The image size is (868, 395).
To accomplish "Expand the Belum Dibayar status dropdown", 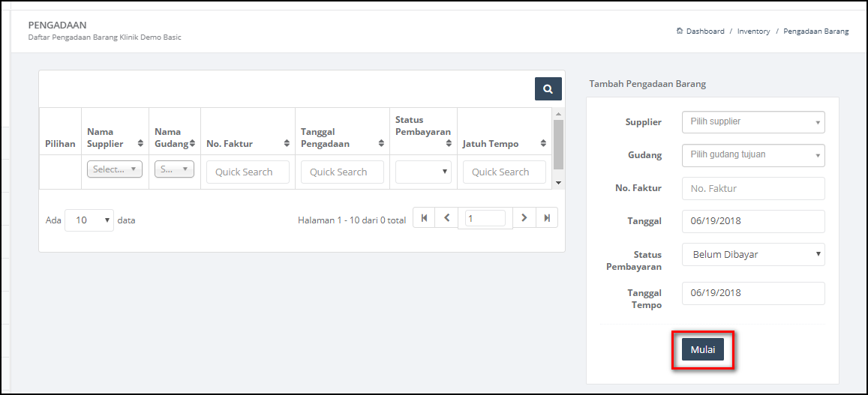I will click(x=753, y=255).
